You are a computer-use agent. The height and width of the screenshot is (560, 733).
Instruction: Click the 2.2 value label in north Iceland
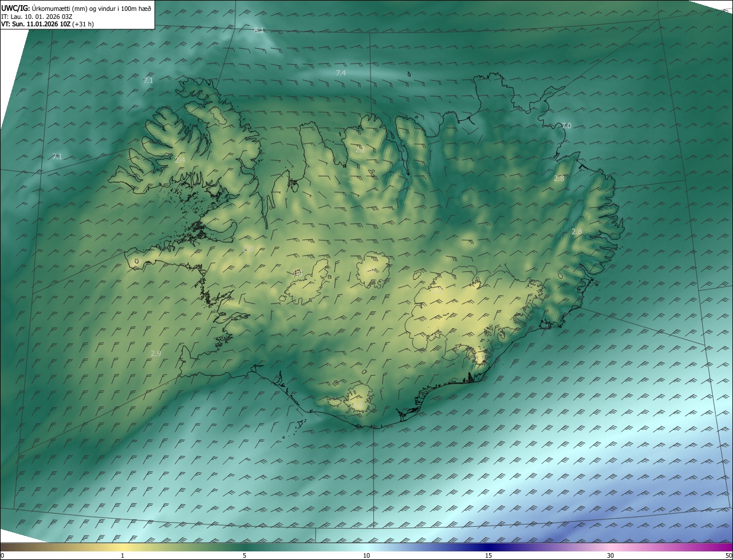[360, 149]
